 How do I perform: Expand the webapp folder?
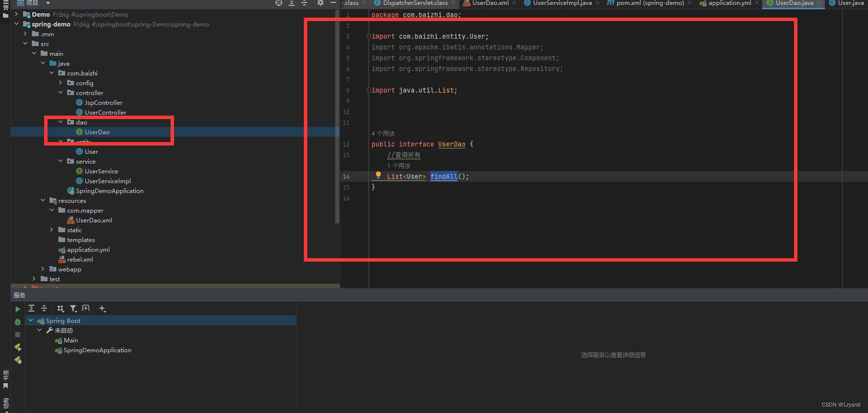(x=43, y=269)
